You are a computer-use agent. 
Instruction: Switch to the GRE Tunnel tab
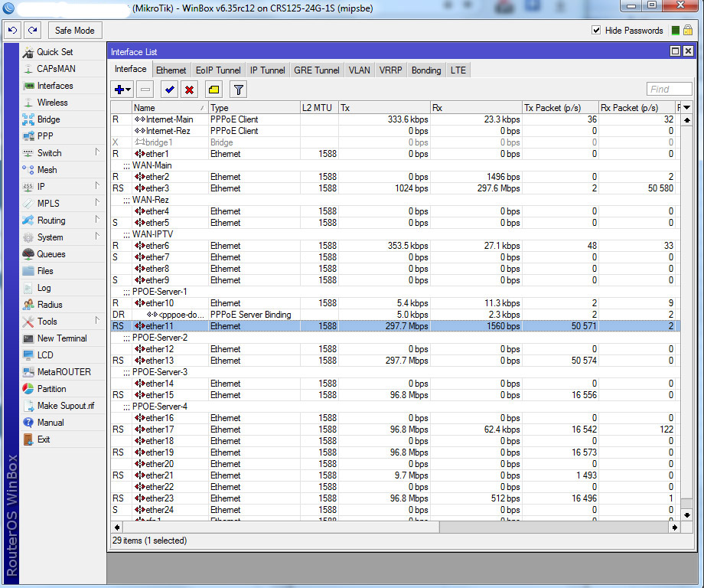pyautogui.click(x=317, y=70)
